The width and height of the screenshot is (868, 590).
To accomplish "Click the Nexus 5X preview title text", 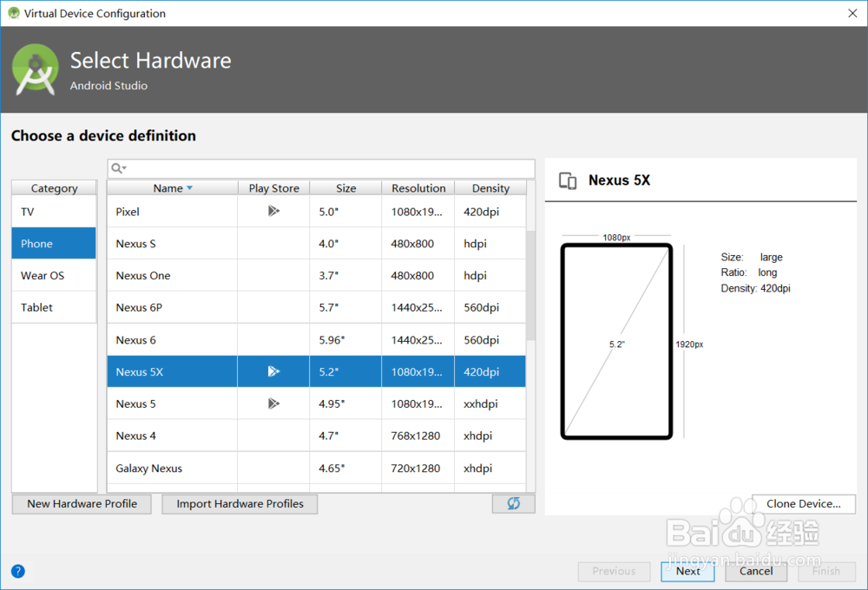I will 619,180.
